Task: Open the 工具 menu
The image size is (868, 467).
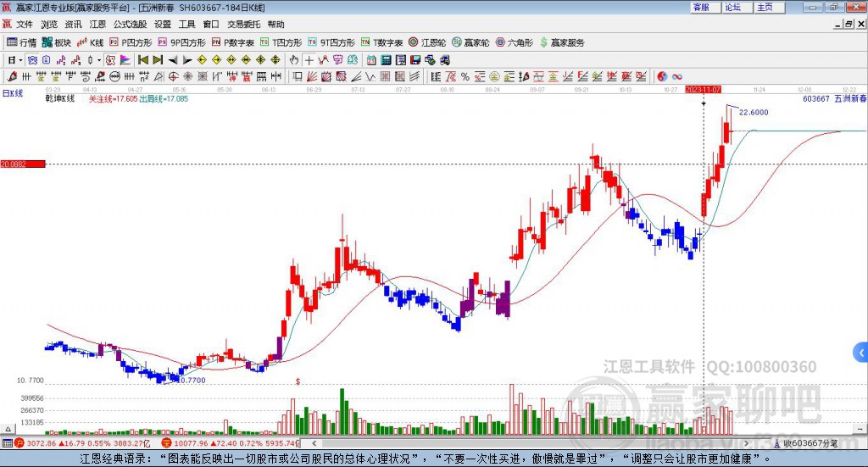Action: [x=187, y=25]
